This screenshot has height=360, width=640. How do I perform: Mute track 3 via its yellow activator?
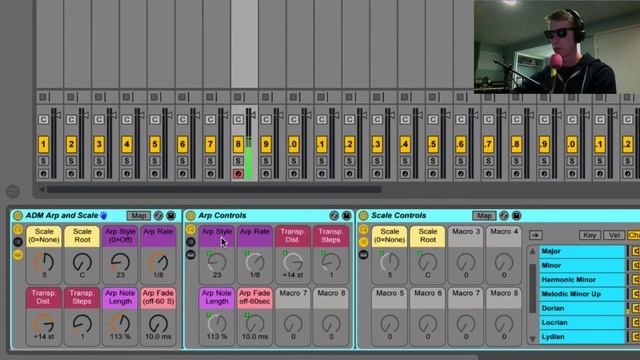99,144
